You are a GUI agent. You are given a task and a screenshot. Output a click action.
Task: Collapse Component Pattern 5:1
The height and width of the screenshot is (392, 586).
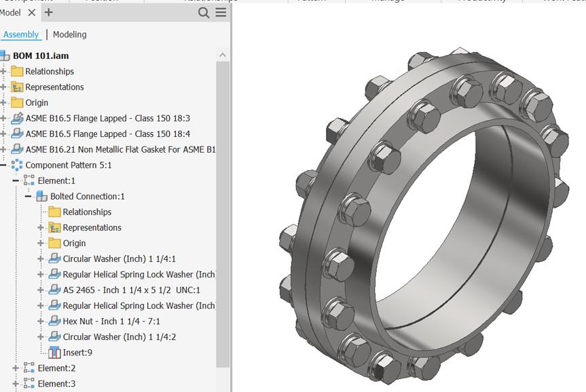tap(3, 165)
